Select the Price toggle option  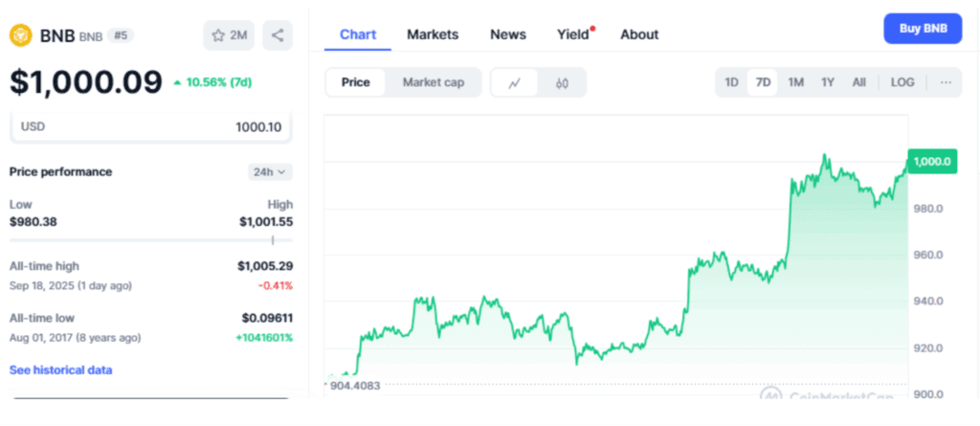(x=356, y=82)
